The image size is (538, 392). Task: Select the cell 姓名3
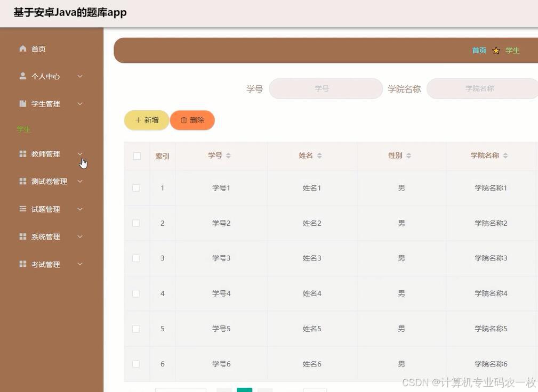point(312,258)
